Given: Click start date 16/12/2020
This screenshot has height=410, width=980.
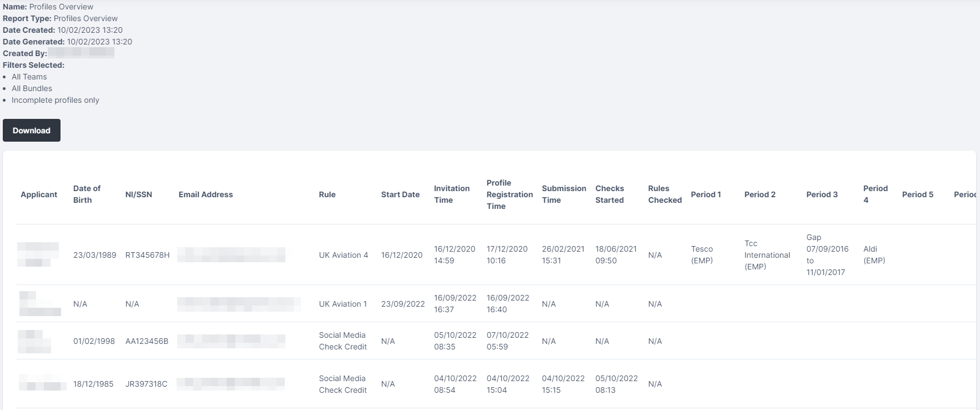Looking at the screenshot, I should click(401, 255).
